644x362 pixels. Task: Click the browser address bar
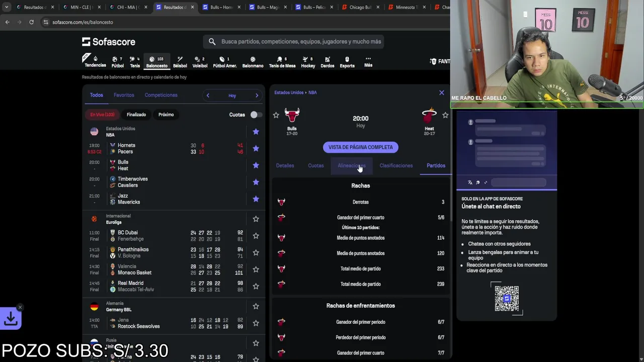point(242,22)
